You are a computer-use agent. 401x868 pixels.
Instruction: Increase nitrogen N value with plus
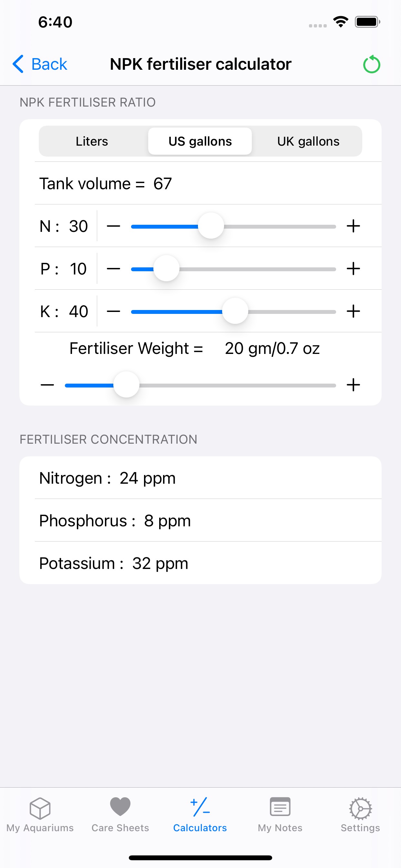pos(353,226)
